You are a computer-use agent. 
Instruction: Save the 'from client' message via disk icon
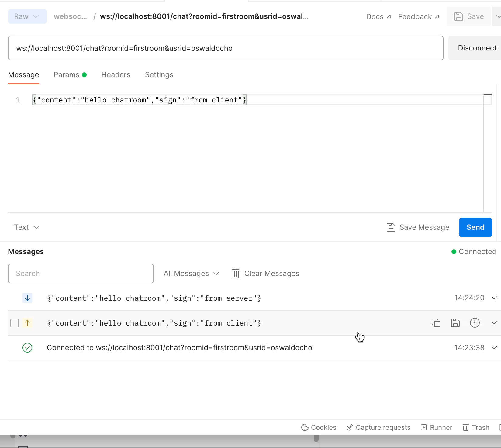(455, 323)
